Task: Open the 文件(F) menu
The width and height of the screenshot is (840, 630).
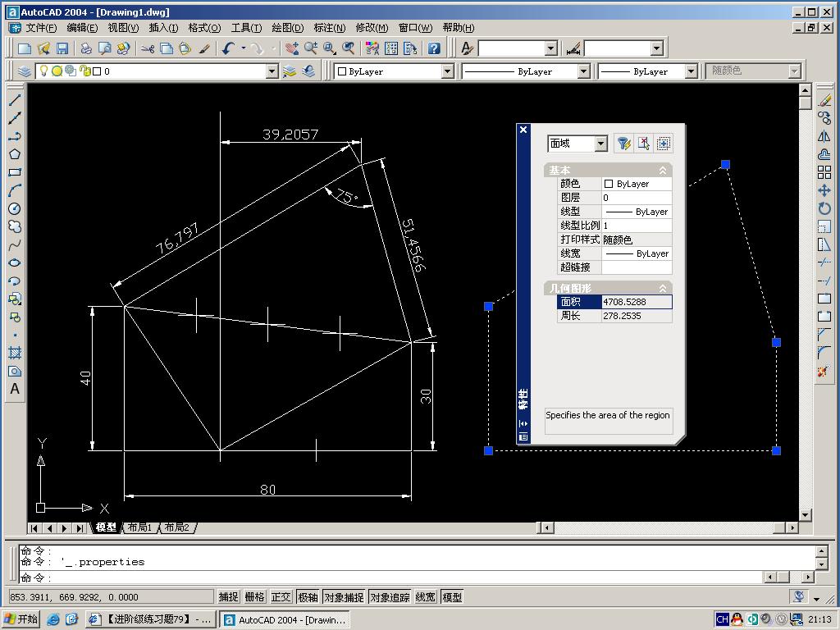Action: click(41, 28)
